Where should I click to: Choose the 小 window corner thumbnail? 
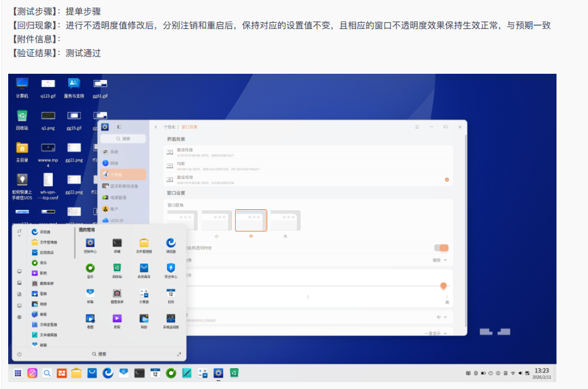pyautogui.click(x=216, y=221)
